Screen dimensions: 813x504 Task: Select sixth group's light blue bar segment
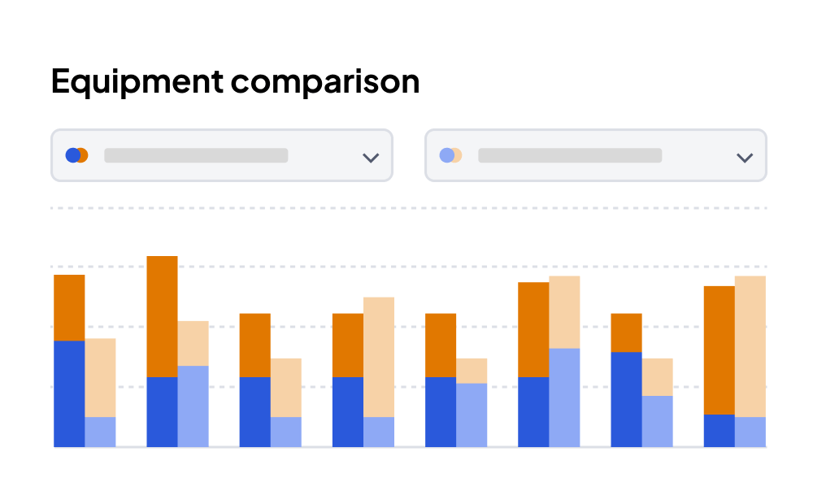point(564,398)
